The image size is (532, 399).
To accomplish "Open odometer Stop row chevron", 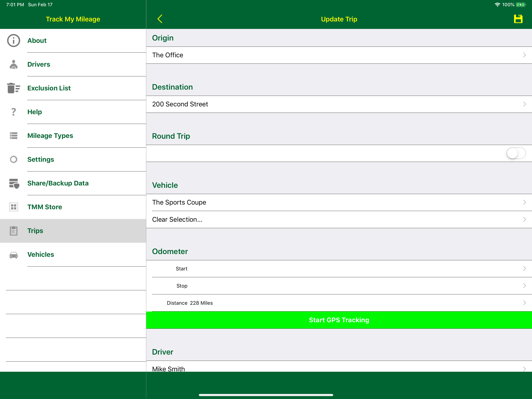I will pos(525,286).
